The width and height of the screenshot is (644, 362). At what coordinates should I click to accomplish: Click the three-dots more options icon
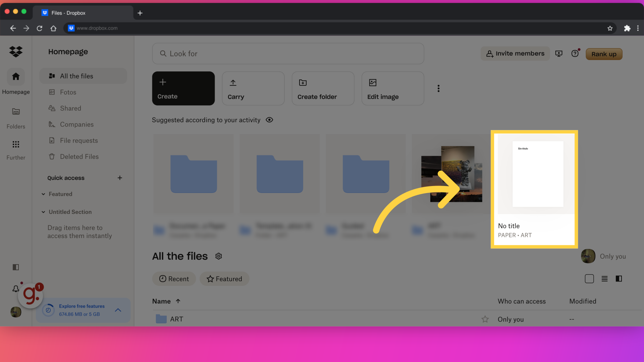point(438,88)
